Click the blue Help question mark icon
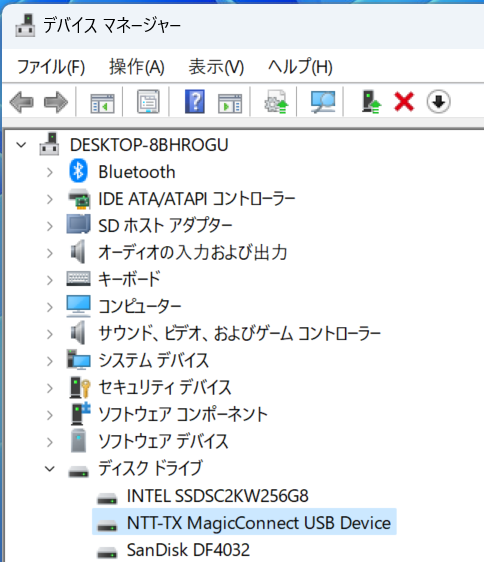 195,102
